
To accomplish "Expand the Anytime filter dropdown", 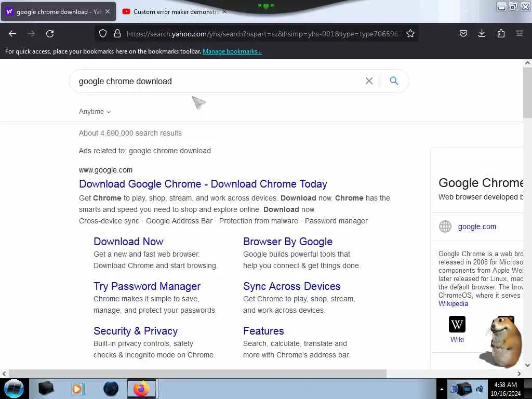I will pyautogui.click(x=95, y=112).
